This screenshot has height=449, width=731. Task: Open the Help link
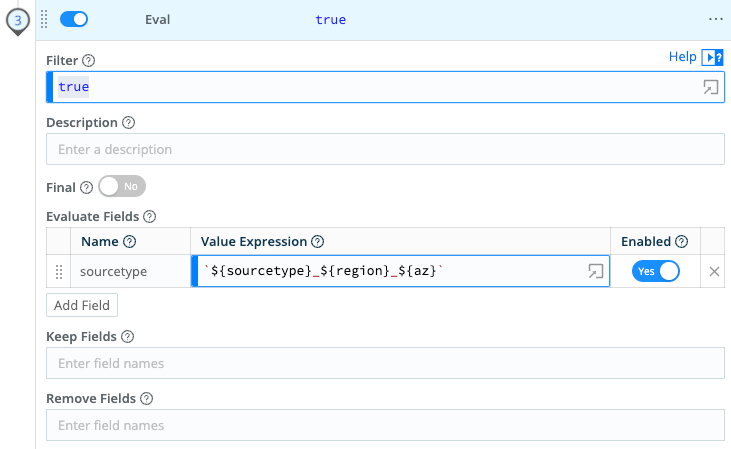click(x=682, y=57)
